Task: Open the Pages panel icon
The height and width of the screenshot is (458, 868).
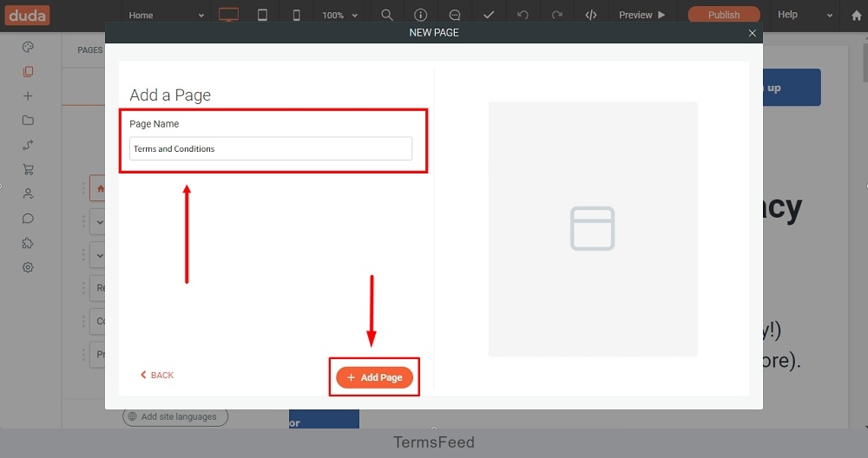Action: click(x=28, y=71)
